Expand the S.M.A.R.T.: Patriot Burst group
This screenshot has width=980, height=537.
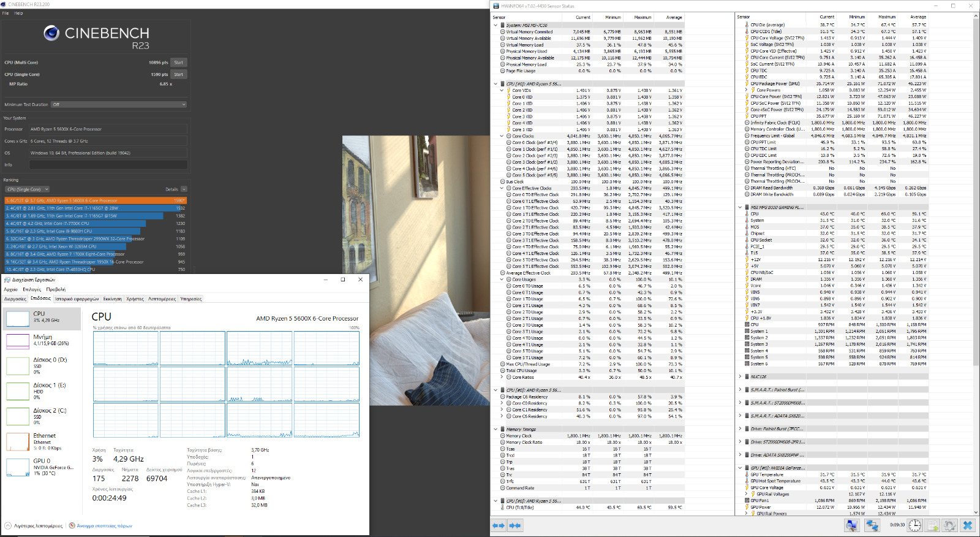click(740, 390)
